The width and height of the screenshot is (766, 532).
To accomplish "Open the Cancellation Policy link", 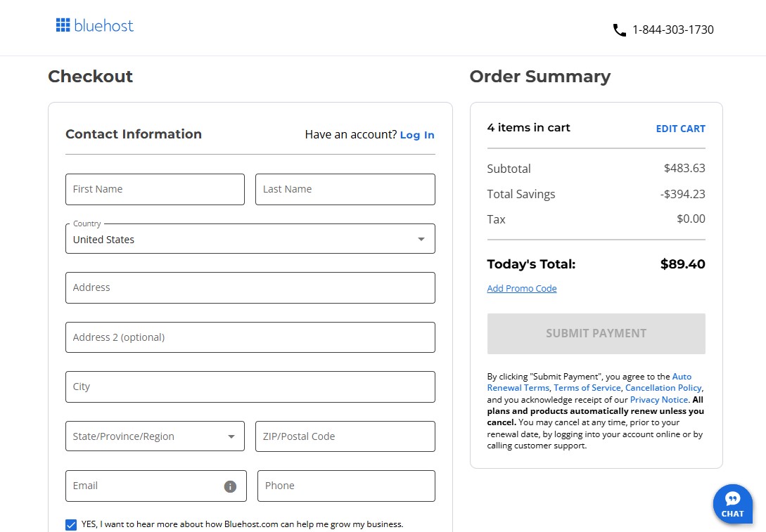I will pyautogui.click(x=663, y=388).
